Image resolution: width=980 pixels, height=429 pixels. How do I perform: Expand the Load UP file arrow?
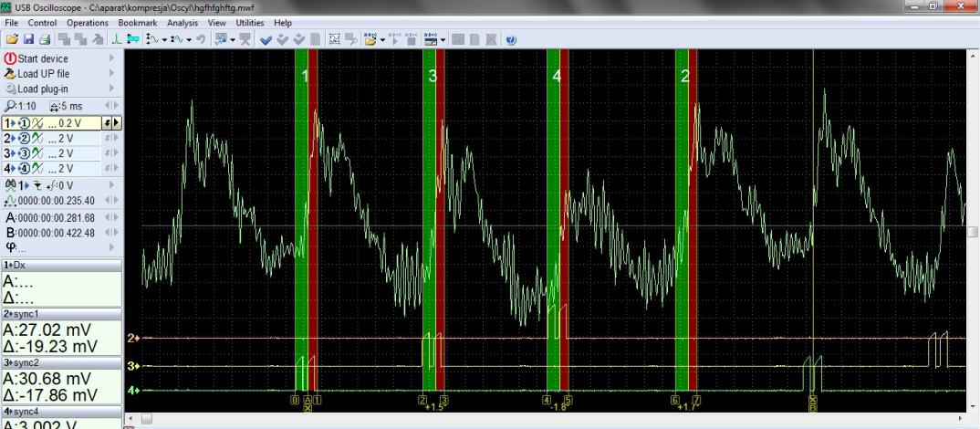point(112,74)
